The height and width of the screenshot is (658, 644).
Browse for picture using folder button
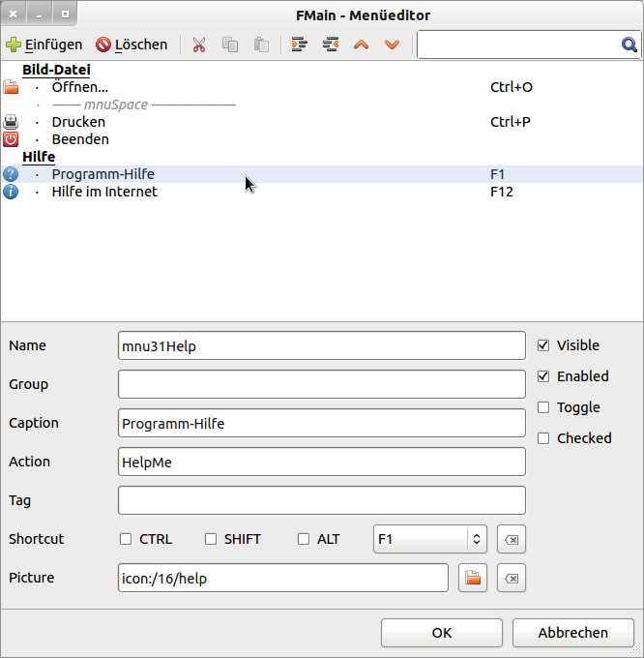point(473,578)
